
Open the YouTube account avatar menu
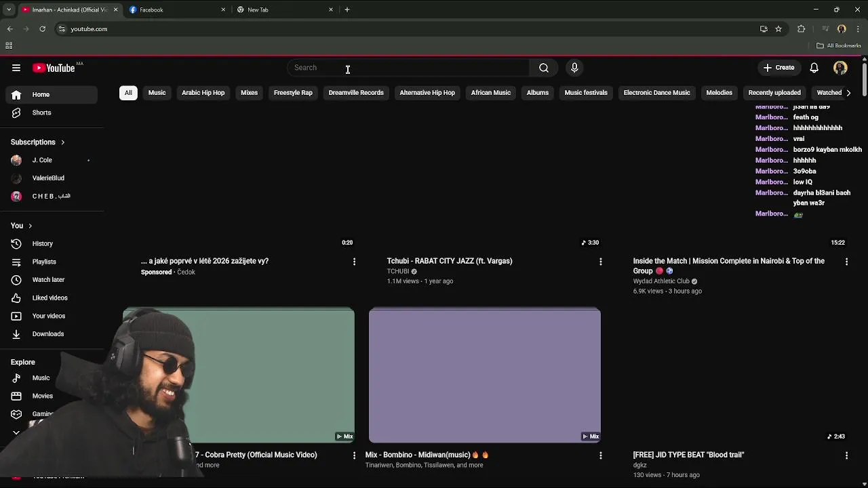[x=840, y=68]
